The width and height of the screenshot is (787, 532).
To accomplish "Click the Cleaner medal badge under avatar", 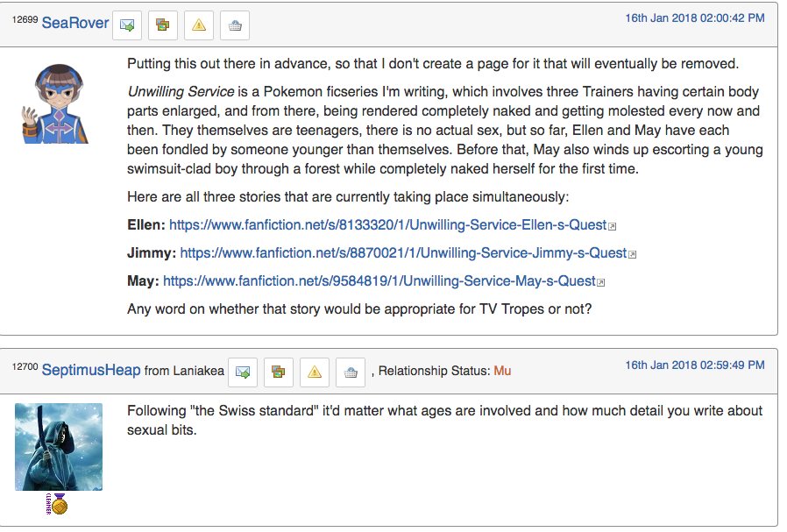I will coord(57,504).
